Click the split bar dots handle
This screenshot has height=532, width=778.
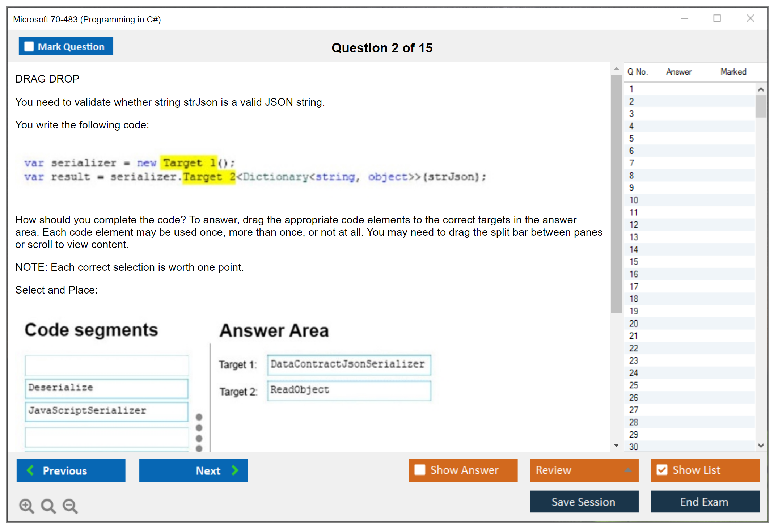click(199, 432)
